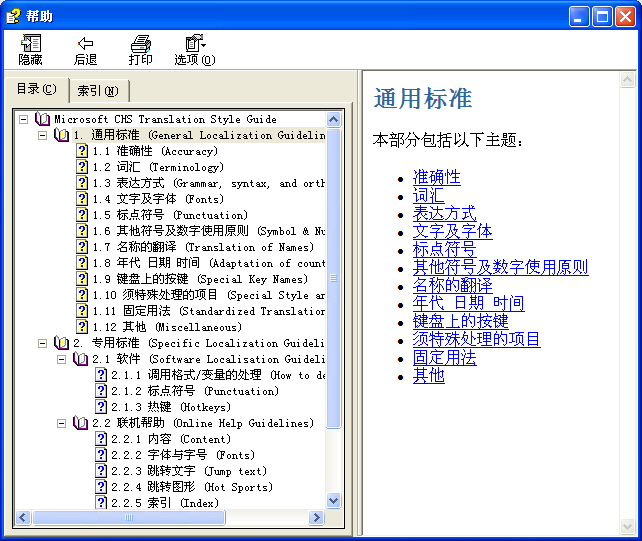This screenshot has width=642, height=541.
Task: Open the 表达方式 link
Action: point(444,213)
